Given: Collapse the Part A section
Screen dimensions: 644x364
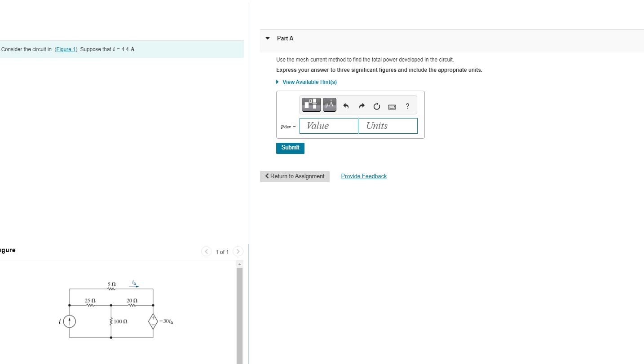Looking at the screenshot, I should 267,38.
